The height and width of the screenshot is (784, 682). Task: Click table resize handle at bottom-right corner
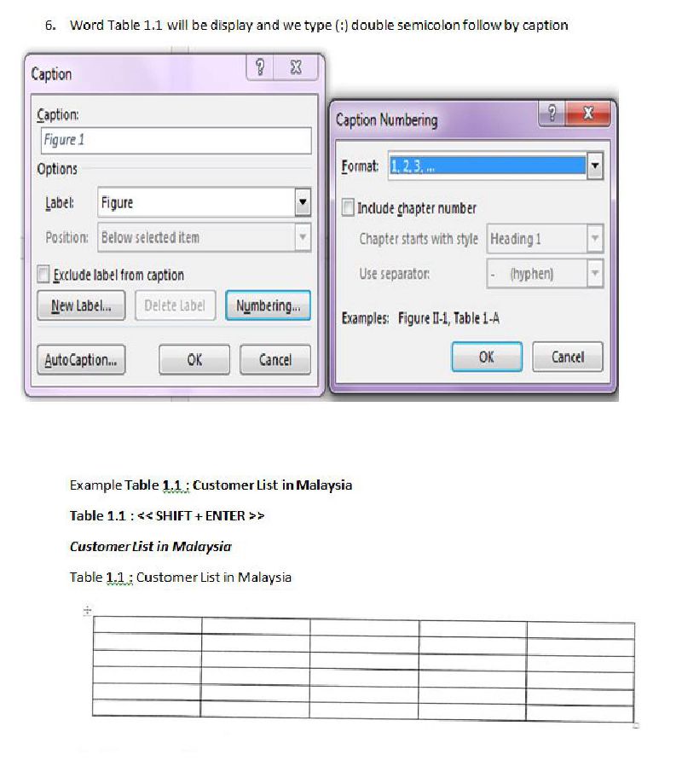(x=636, y=726)
